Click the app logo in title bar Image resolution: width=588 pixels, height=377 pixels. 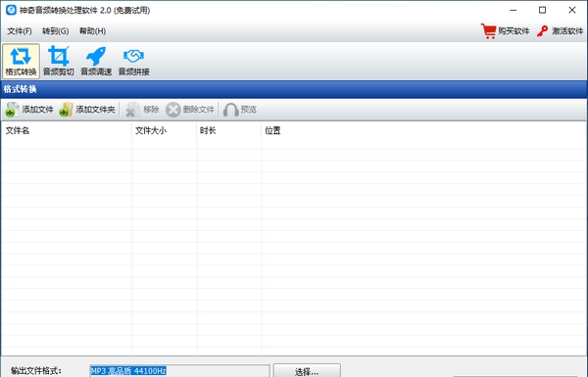11,10
